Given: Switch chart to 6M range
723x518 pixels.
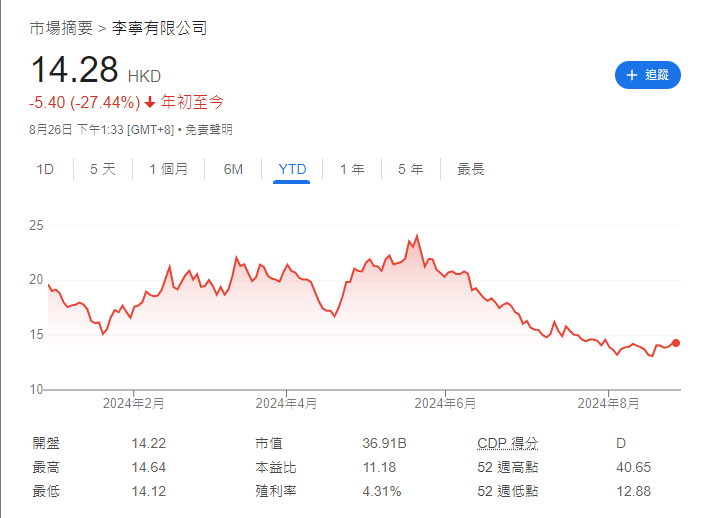Looking at the screenshot, I should [x=233, y=169].
